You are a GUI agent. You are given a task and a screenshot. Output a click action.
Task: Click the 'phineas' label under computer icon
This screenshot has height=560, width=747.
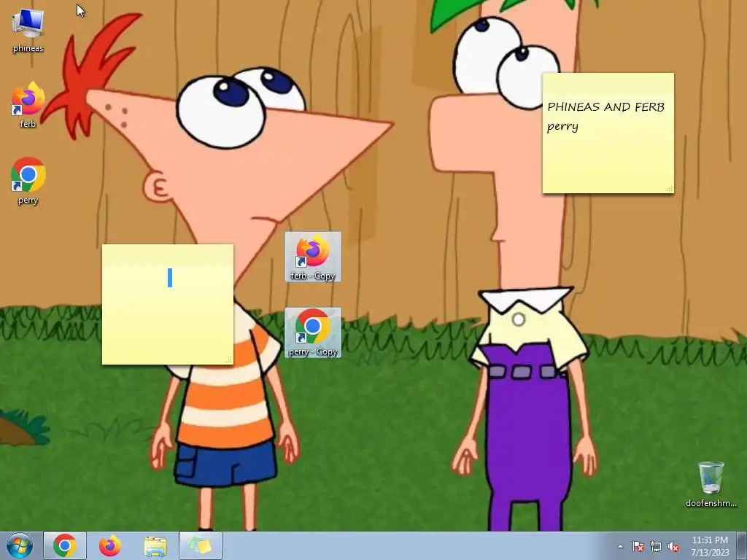pos(28,48)
